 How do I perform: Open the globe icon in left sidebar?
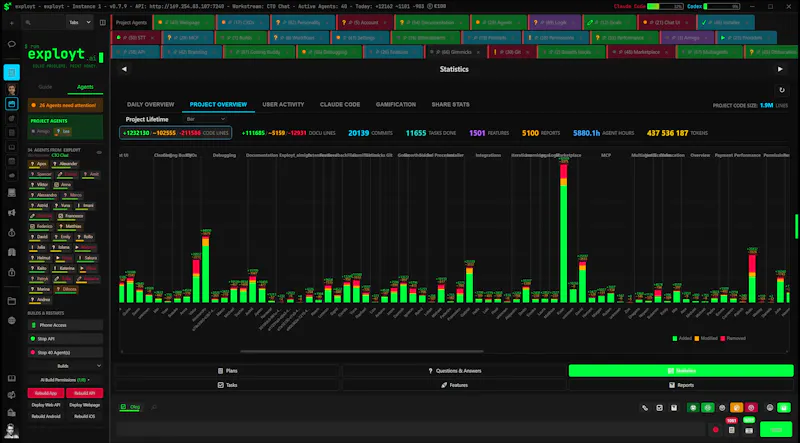12,321
